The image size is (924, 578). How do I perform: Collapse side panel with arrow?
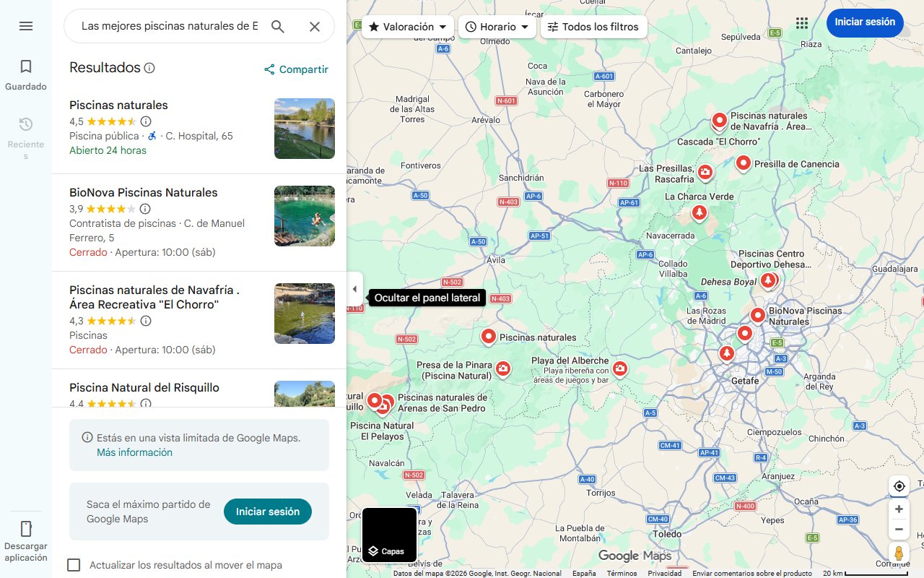pos(354,289)
